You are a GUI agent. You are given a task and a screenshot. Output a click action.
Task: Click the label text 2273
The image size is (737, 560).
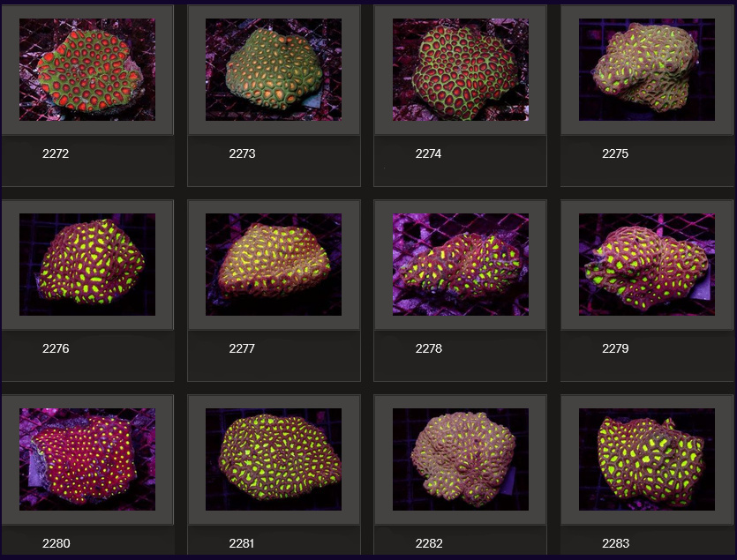[242, 153]
